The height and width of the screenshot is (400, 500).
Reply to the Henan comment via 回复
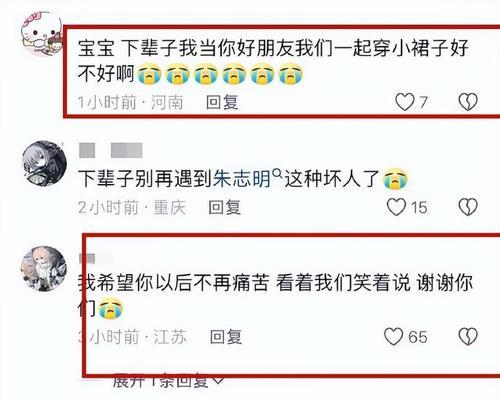[x=222, y=102]
